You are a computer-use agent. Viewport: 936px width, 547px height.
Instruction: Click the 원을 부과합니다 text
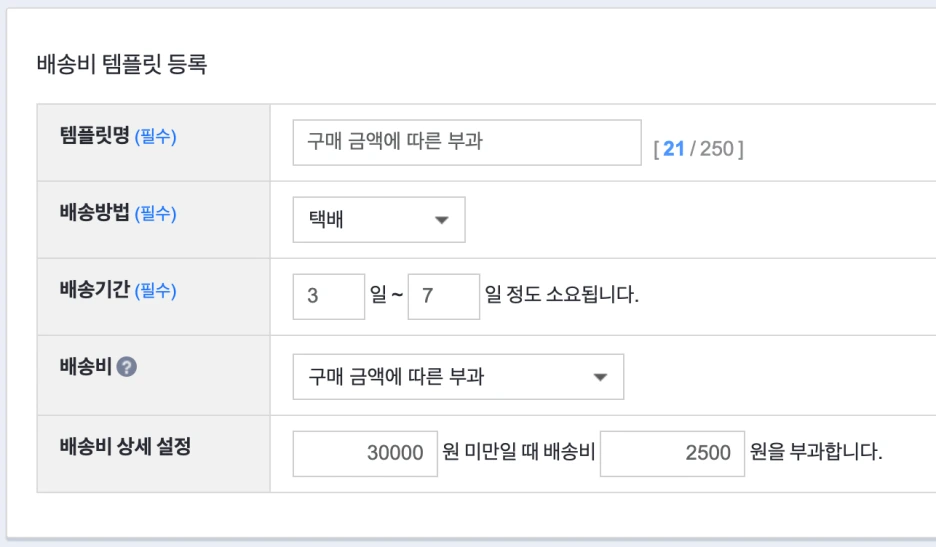click(818, 453)
